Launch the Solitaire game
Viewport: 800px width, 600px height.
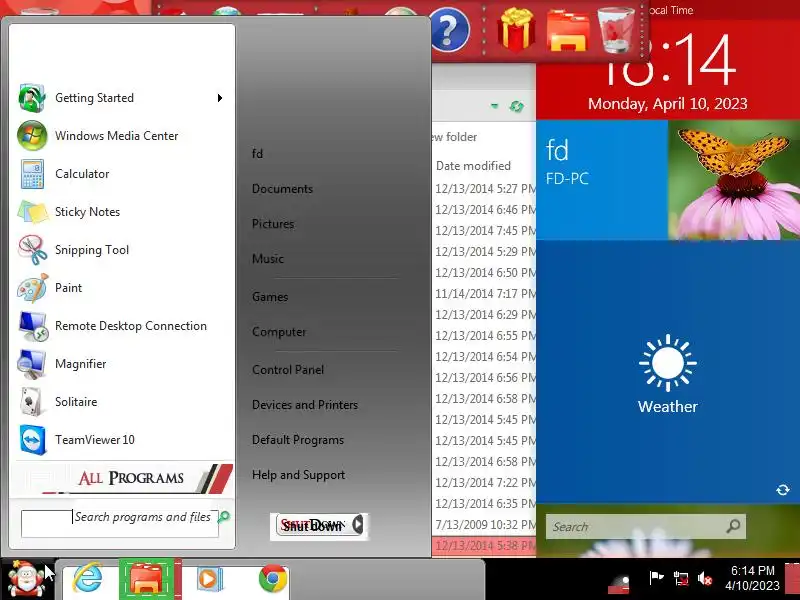(120, 402)
